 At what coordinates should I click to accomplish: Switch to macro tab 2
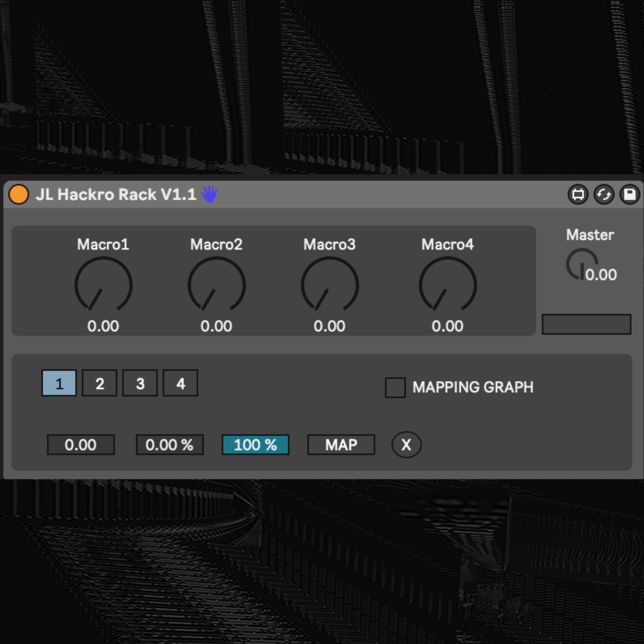tap(100, 383)
